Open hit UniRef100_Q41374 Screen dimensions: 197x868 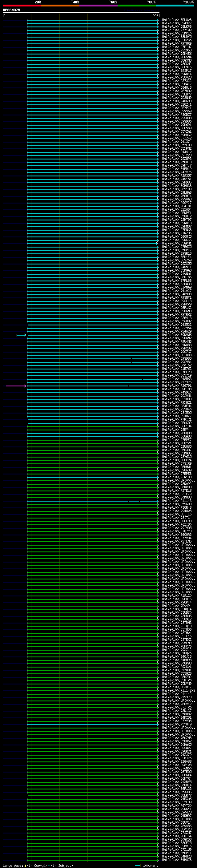(177, 142)
